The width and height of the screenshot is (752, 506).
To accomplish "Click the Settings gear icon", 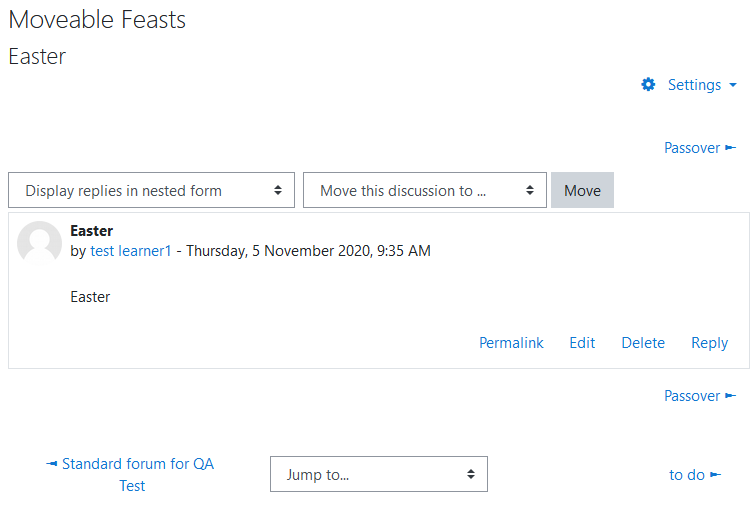I will (648, 84).
